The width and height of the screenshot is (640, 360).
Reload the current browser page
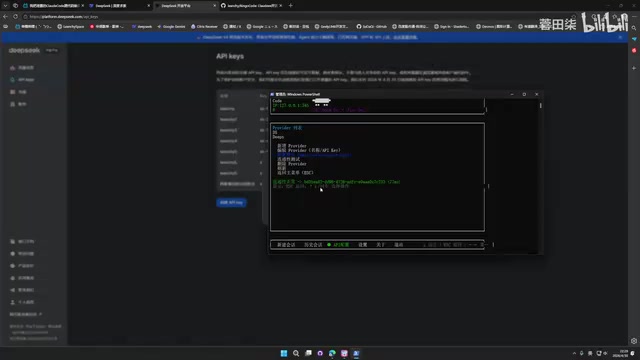click(x=16, y=17)
